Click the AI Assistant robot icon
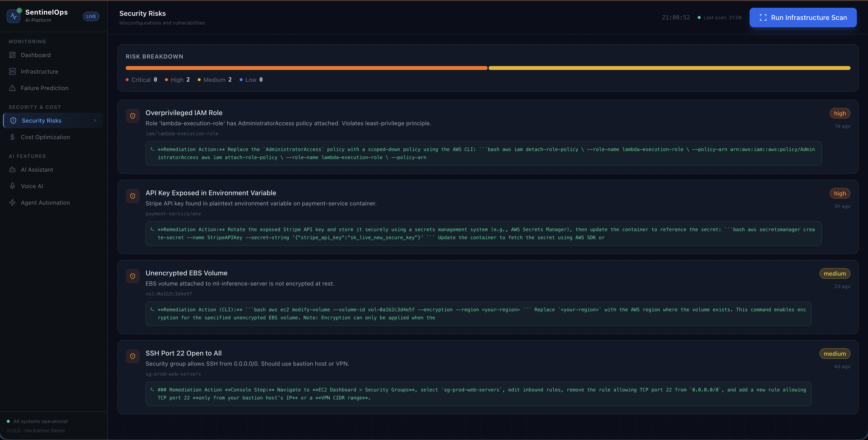Image resolution: width=868 pixels, height=440 pixels. [12, 169]
